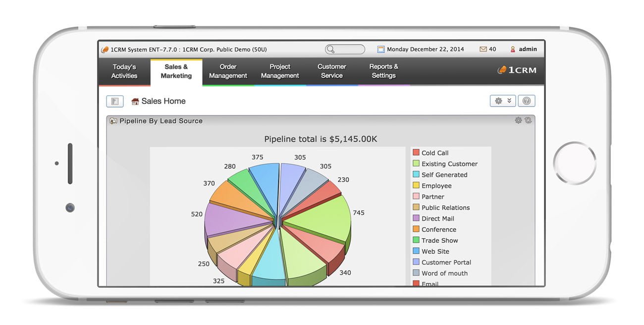Click the 280 value label on chart
The width and height of the screenshot is (644, 325).
[230, 166]
